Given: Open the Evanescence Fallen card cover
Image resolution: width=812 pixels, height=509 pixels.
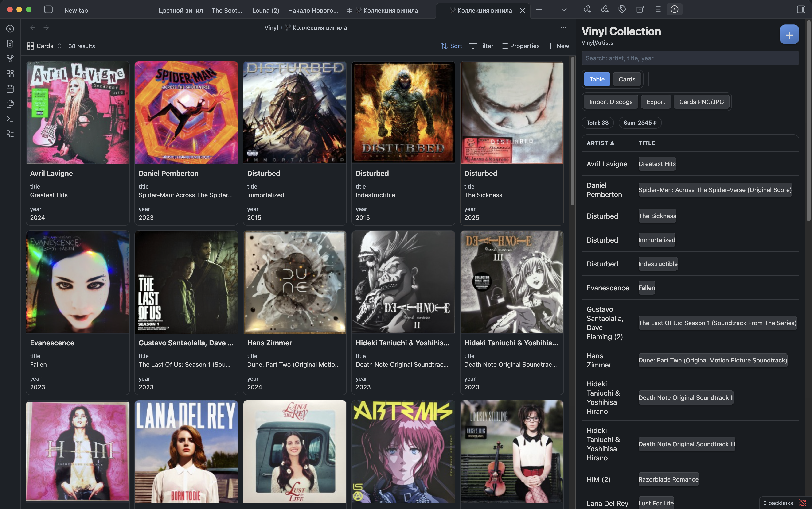Looking at the screenshot, I should pyautogui.click(x=78, y=282).
